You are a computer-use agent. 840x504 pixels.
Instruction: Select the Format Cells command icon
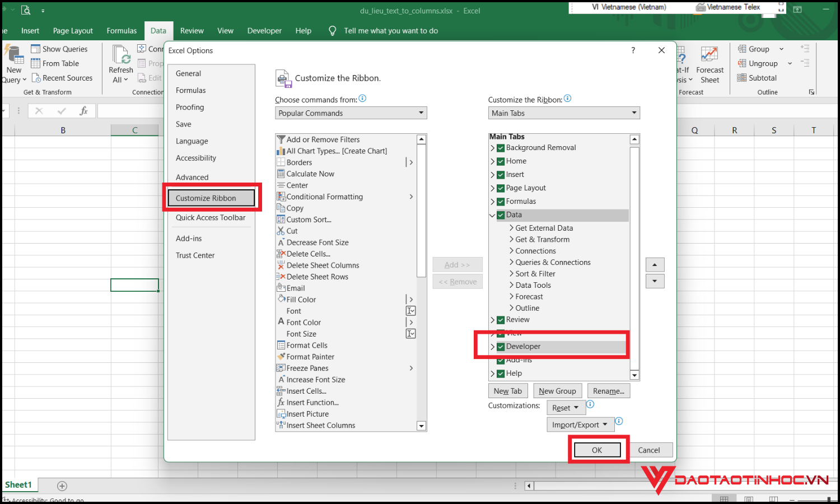[x=281, y=345]
